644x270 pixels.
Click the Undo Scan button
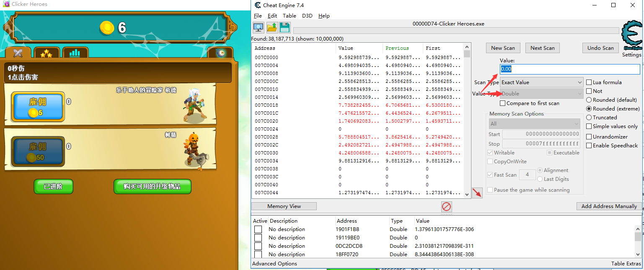tap(600, 48)
